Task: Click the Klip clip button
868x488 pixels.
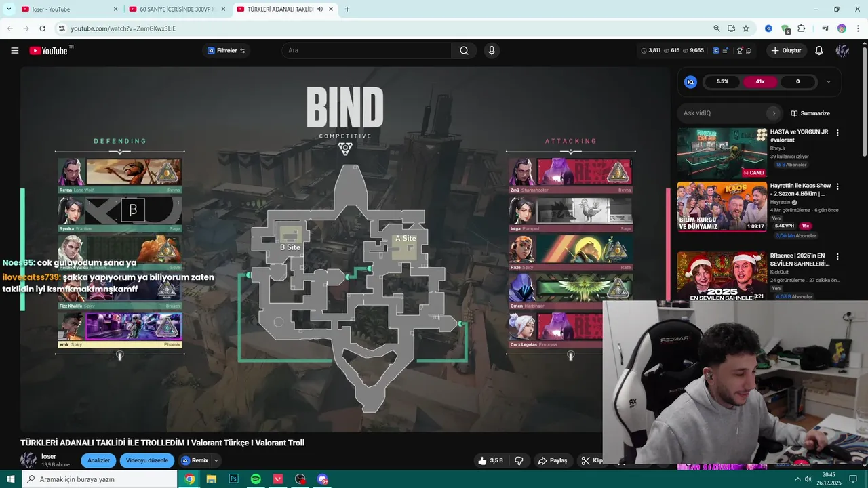Action: (591, 461)
